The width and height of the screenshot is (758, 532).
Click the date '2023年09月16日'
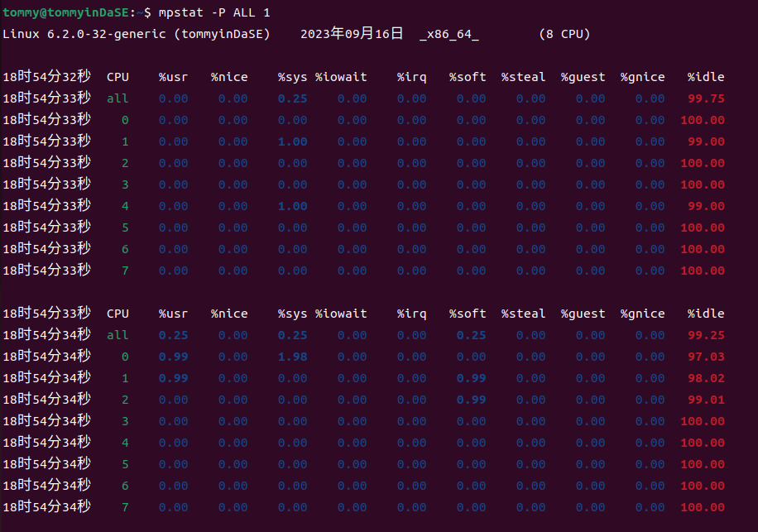tap(352, 34)
